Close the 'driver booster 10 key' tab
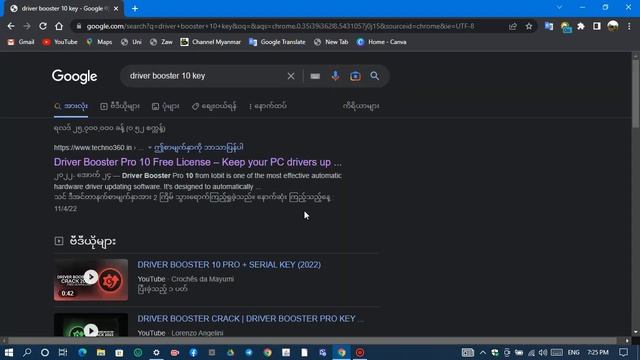Screen dimensions: 640x360 click(x=116, y=9)
